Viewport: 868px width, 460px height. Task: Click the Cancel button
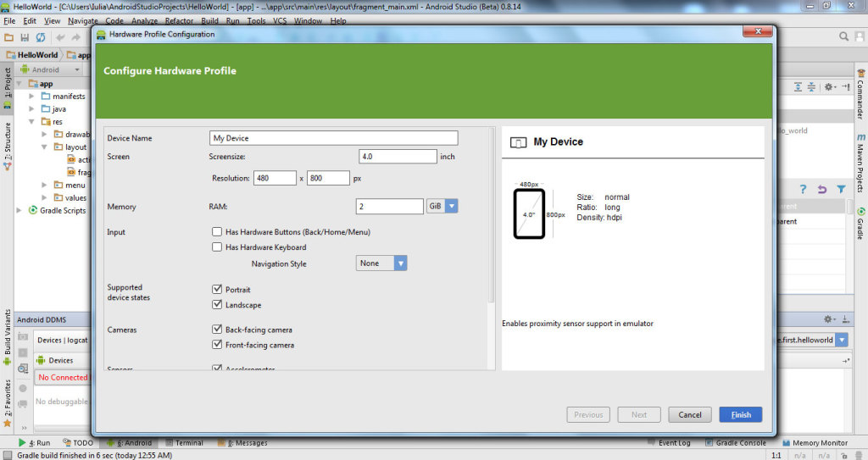click(x=690, y=414)
